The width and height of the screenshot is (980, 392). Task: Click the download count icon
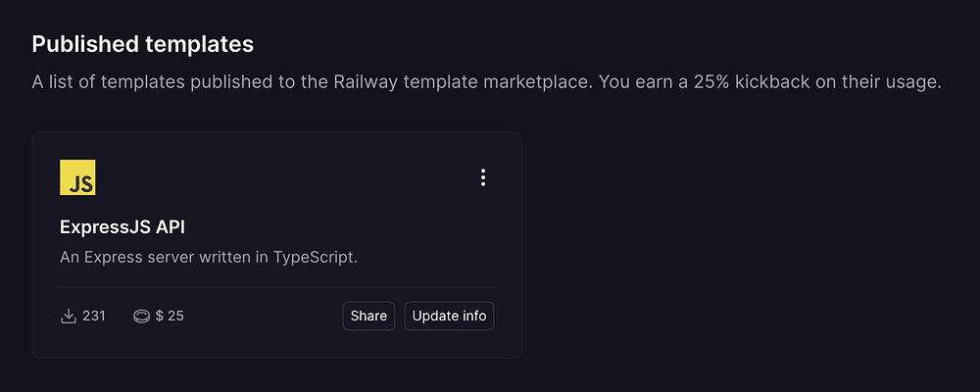[x=69, y=316]
